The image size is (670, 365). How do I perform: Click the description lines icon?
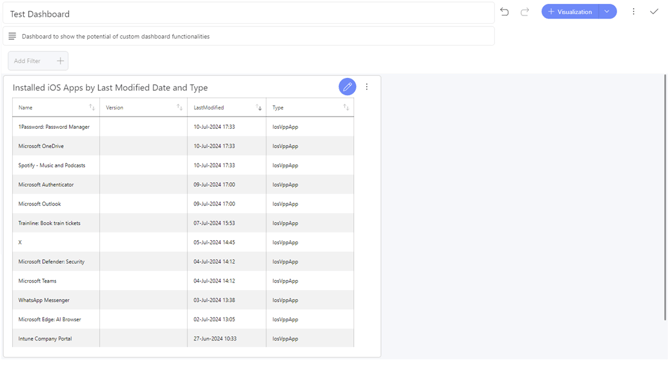coord(12,36)
